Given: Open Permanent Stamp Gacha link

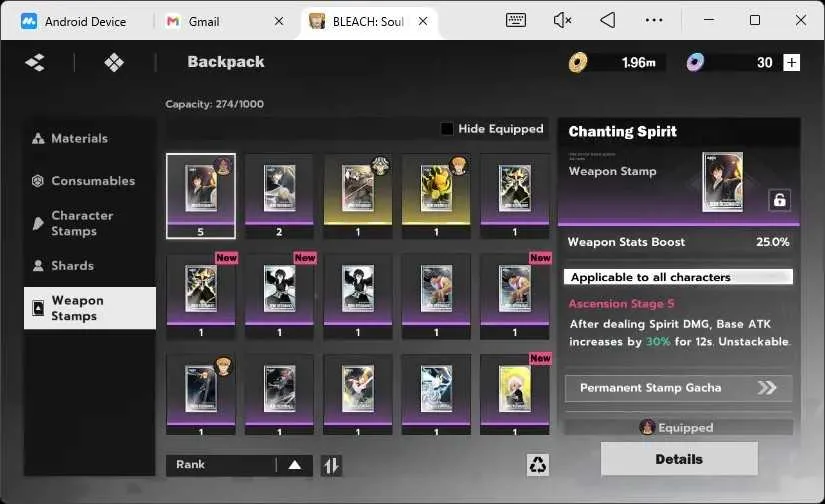Looking at the screenshot, I should tap(679, 388).
